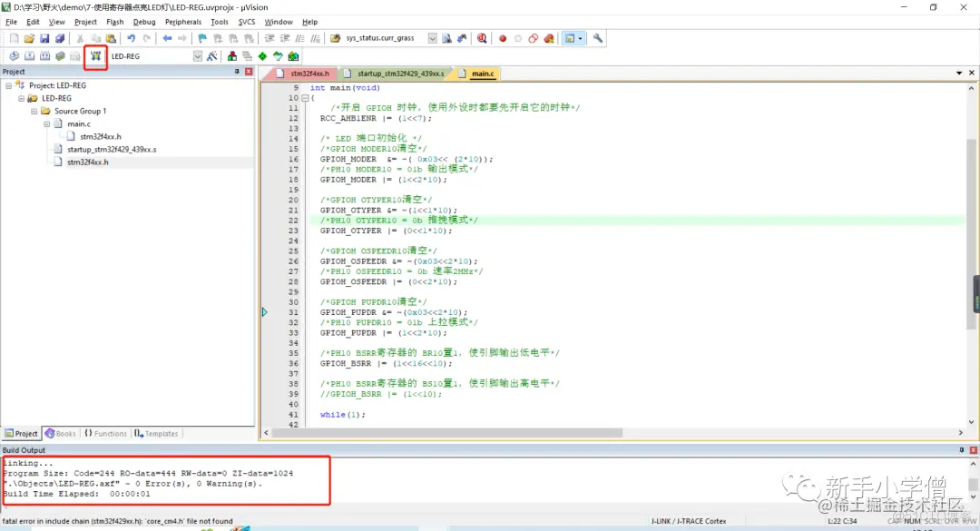Open the Debug menu
980x531 pixels.
144,22
